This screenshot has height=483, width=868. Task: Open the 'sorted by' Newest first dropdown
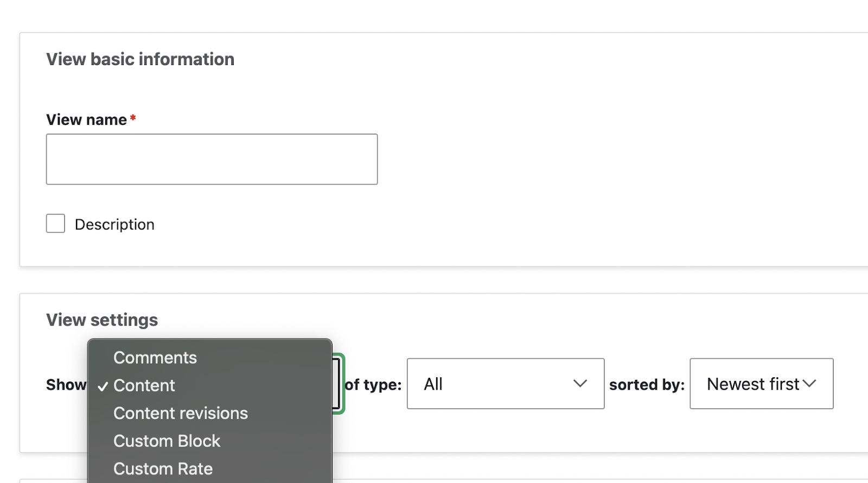pyautogui.click(x=761, y=384)
